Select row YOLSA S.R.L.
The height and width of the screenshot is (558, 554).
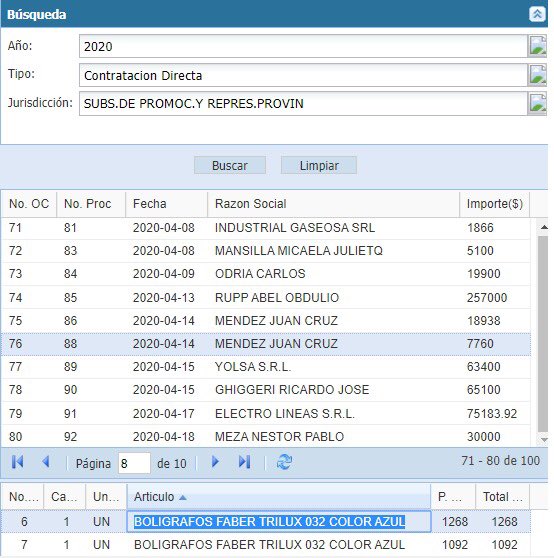(x=266, y=367)
